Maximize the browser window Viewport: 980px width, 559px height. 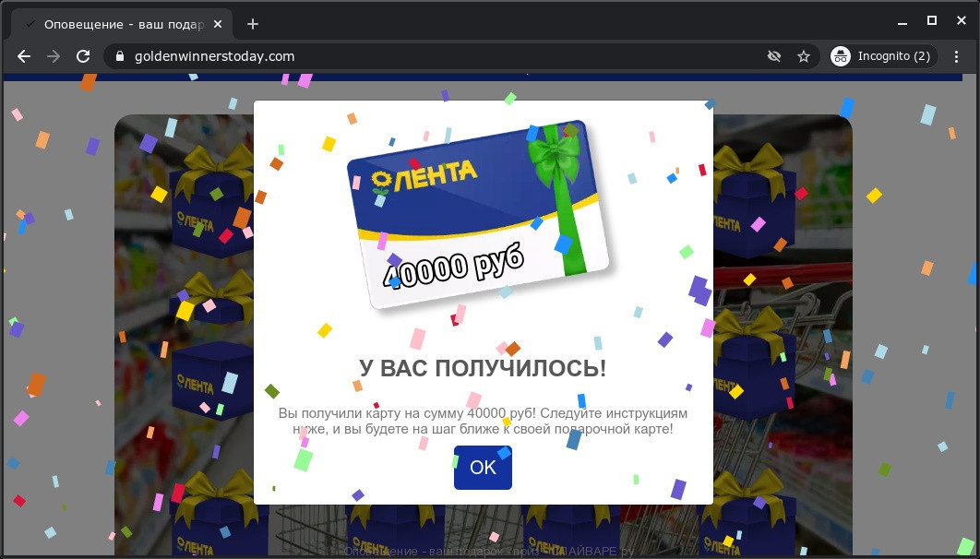click(932, 21)
